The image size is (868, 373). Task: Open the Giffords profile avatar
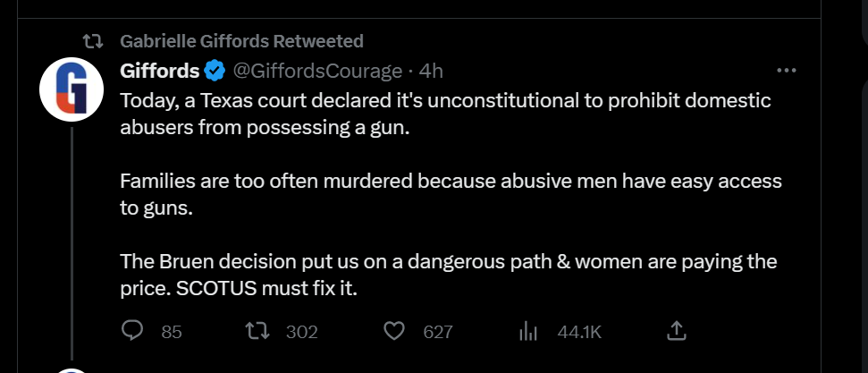tap(73, 89)
